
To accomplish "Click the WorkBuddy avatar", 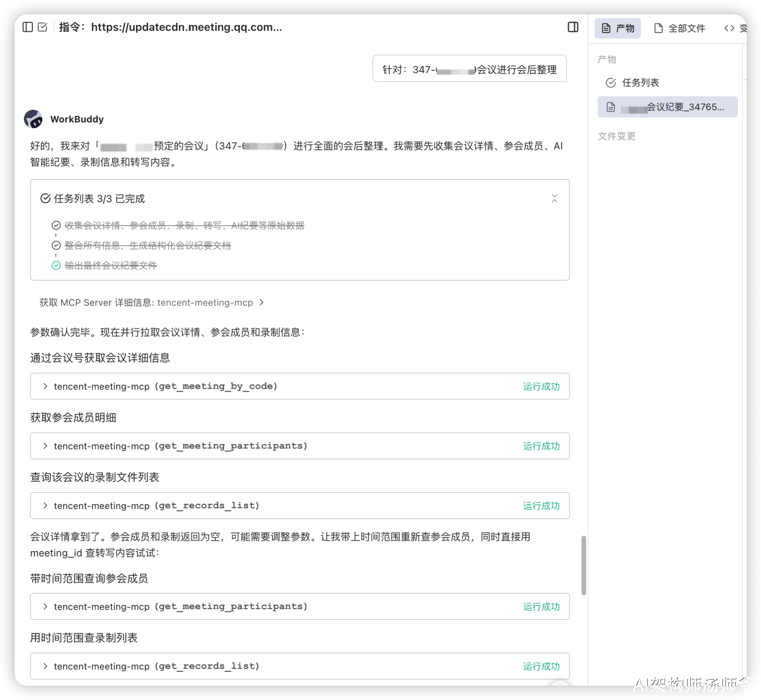I will [x=33, y=119].
